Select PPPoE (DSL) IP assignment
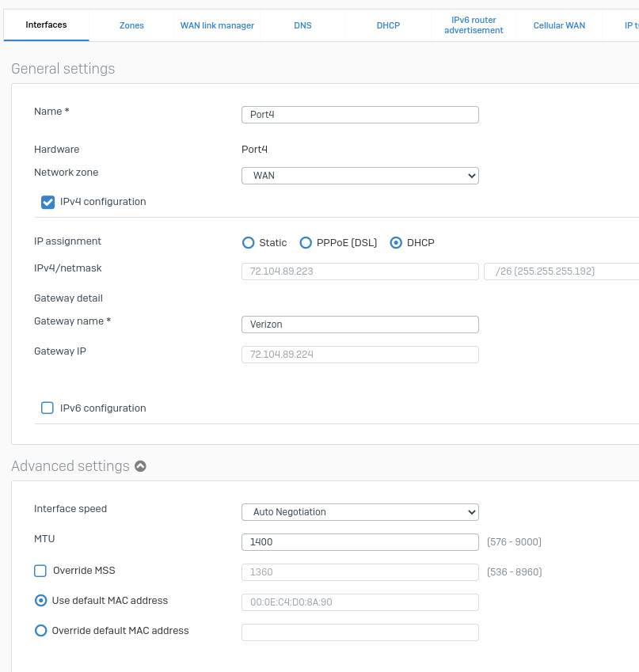This screenshot has width=639, height=672. click(x=306, y=242)
